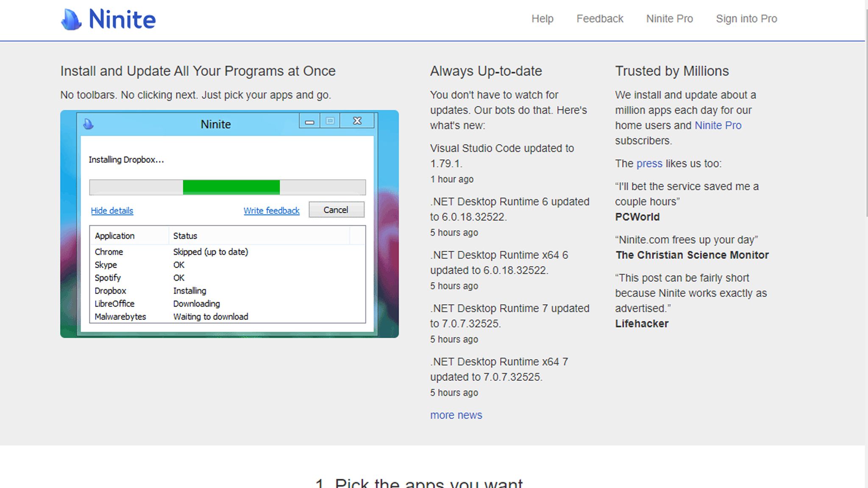Follow the press link
Screen dimensions: 868x488
click(649, 164)
